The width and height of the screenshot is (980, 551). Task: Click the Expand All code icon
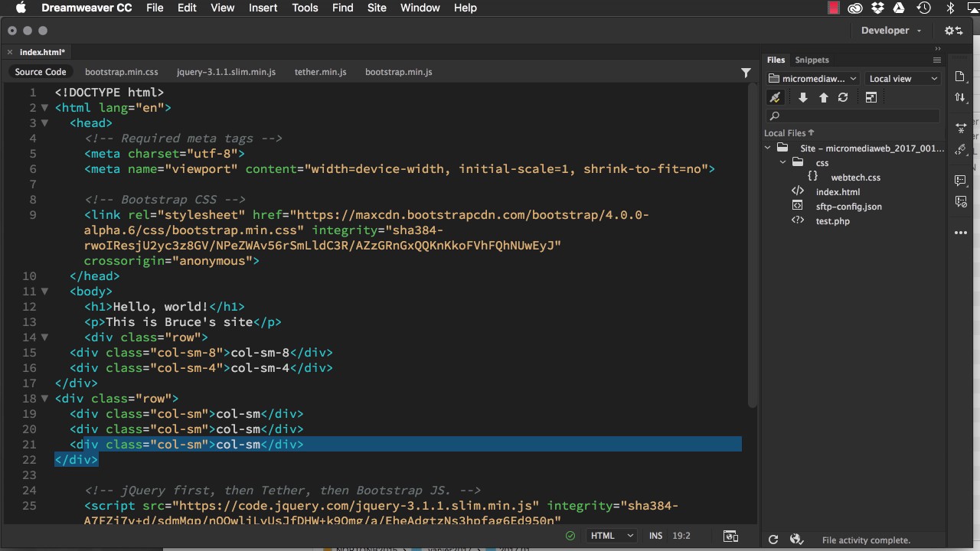tap(961, 128)
